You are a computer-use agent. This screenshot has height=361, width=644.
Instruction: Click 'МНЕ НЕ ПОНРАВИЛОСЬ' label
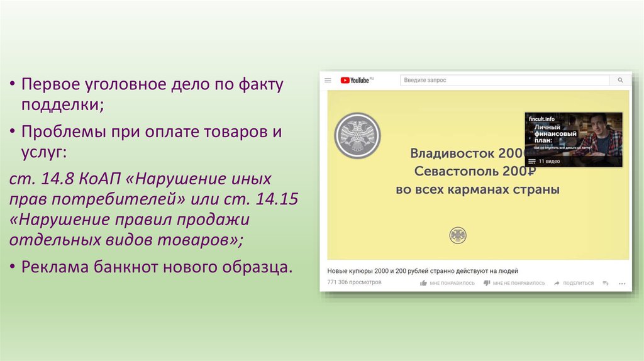coord(519,283)
